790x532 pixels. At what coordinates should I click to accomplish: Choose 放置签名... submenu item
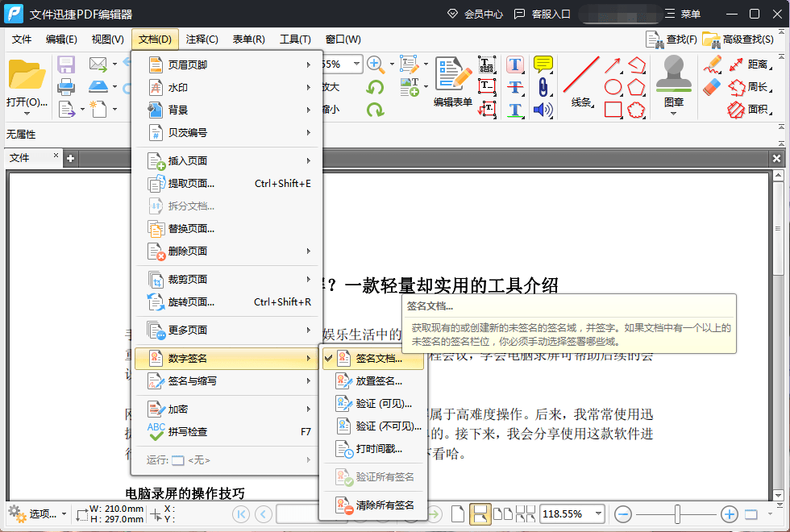[x=372, y=380]
